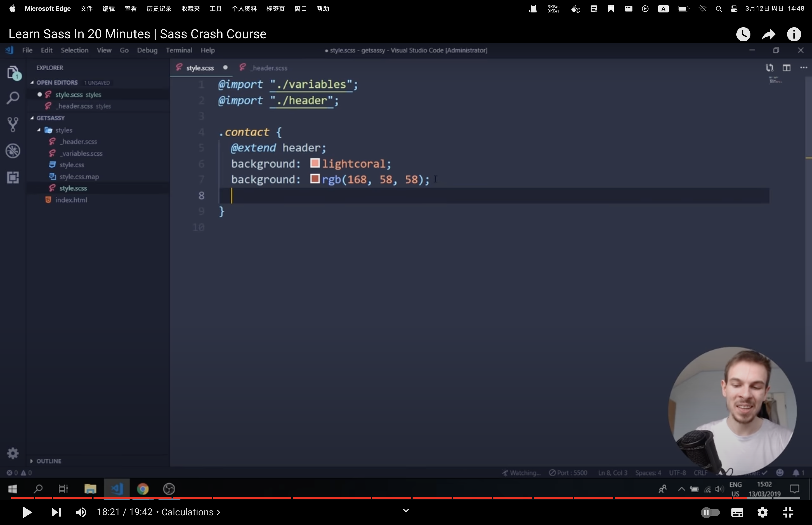Click the Split Editor icon
The height and width of the screenshot is (525, 812).
pyautogui.click(x=786, y=68)
